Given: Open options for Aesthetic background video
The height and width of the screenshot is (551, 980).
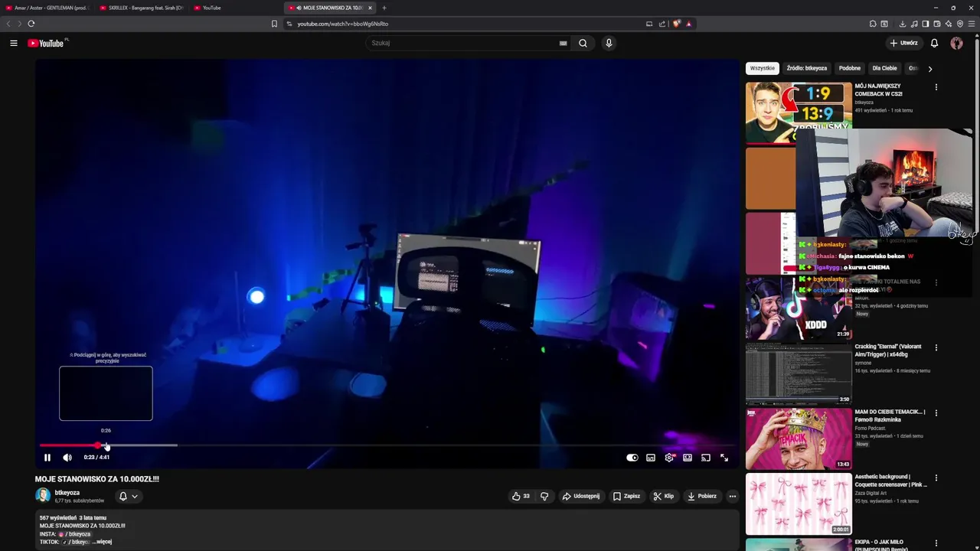Looking at the screenshot, I should click(x=936, y=478).
